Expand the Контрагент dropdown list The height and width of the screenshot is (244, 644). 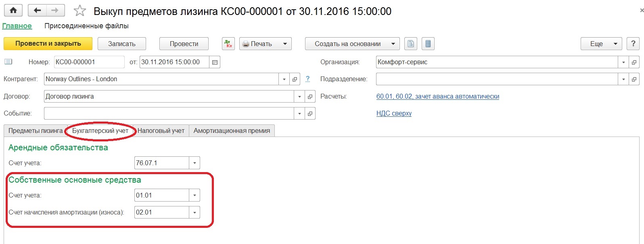284,79
